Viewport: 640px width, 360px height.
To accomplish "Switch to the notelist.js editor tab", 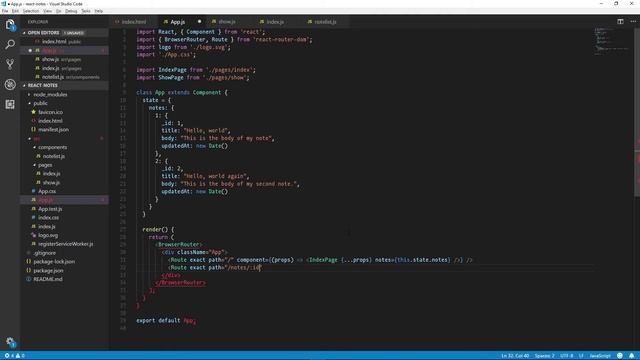I will coord(325,22).
